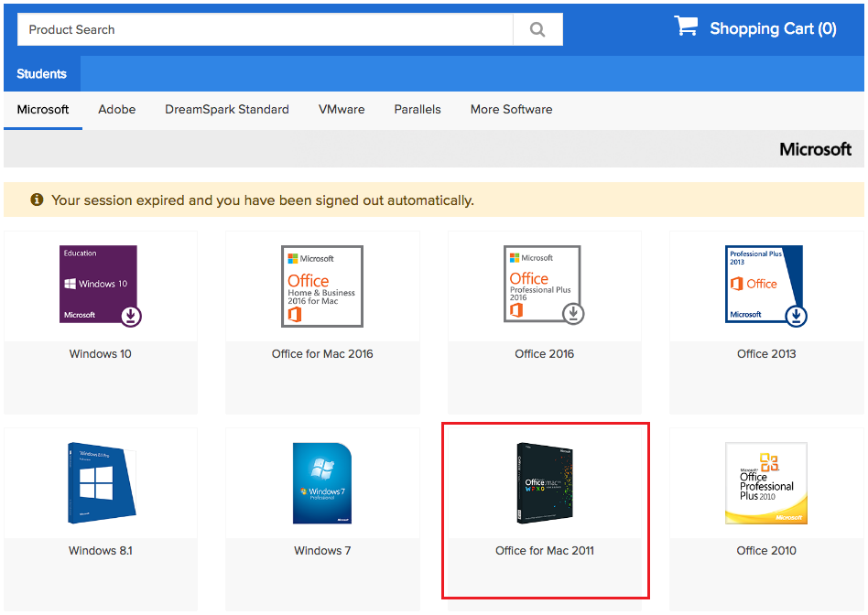Open the Office for Mac 2011 link
This screenshot has width=868, height=615.
tap(545, 551)
